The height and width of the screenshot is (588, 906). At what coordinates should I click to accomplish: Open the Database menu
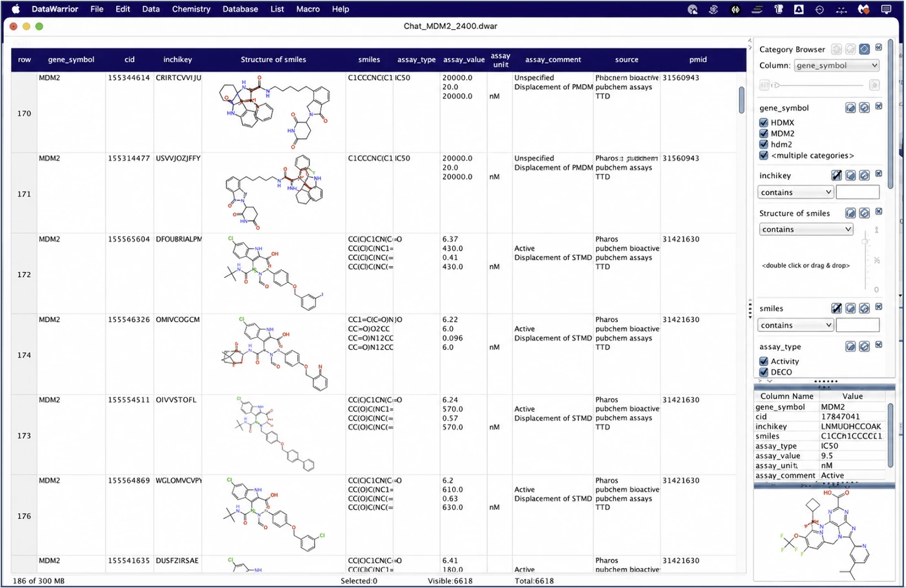pos(240,9)
